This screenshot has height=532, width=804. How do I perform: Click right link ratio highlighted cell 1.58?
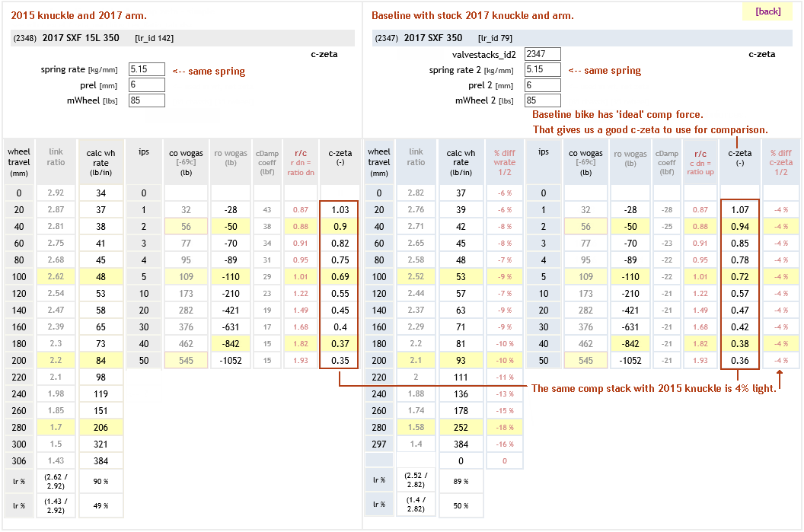click(x=416, y=428)
